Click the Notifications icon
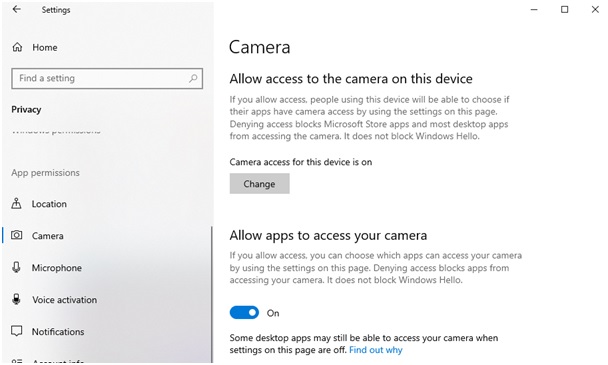This screenshot has width=608, height=365. [17, 331]
